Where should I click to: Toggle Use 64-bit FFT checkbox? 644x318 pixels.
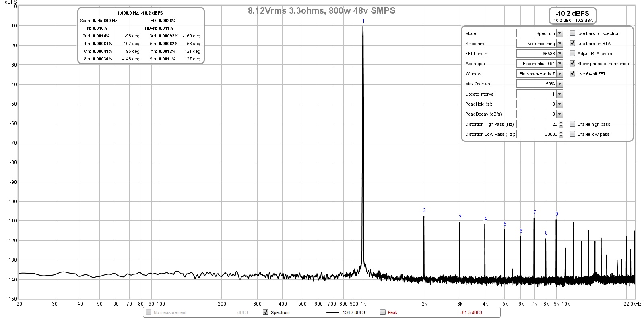(572, 74)
